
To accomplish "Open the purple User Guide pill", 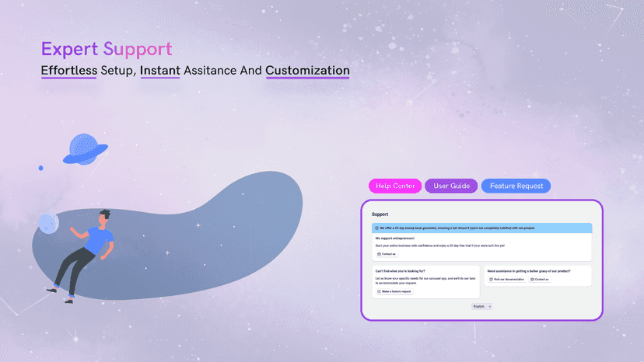I will [x=451, y=186].
